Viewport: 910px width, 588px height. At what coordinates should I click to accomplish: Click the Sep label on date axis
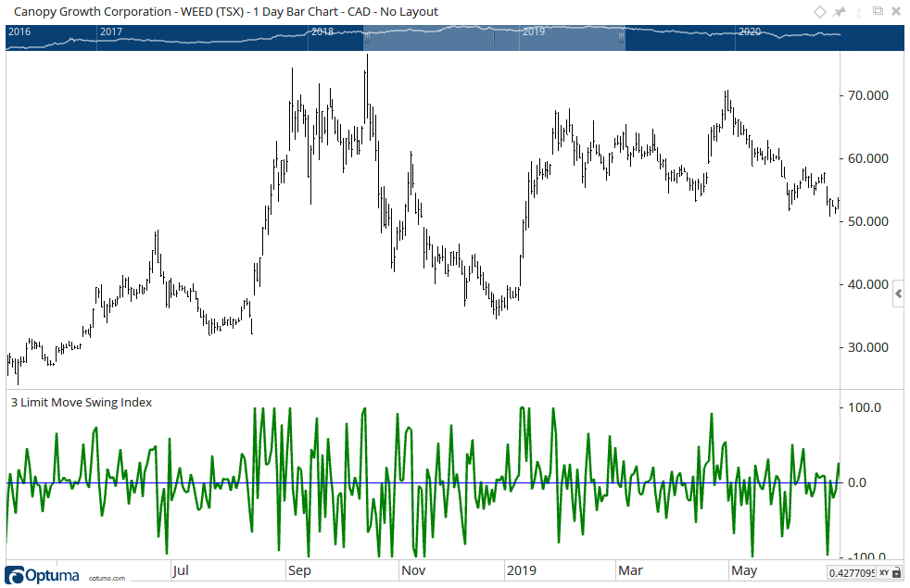coord(299,570)
